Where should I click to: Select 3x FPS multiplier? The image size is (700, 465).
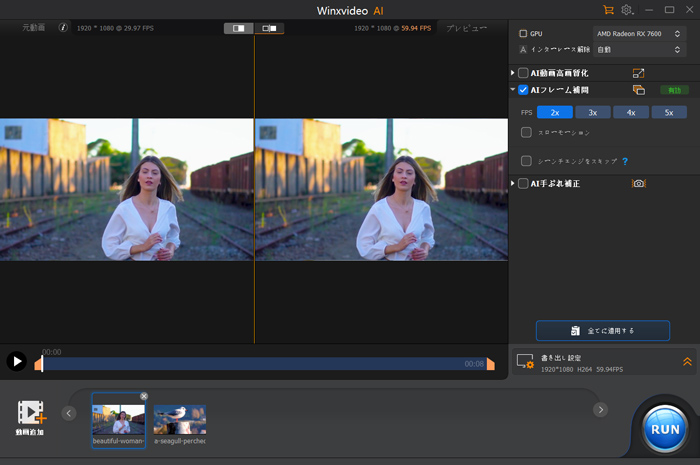[x=593, y=112]
